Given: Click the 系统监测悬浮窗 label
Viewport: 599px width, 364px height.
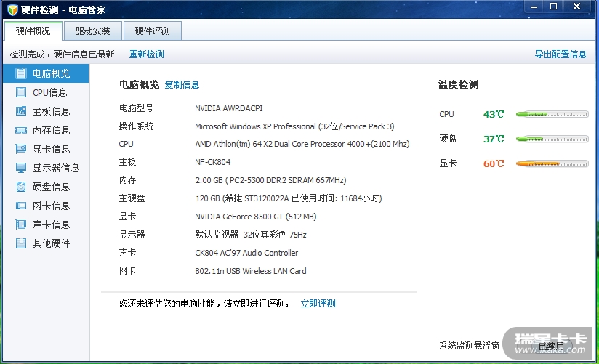Looking at the screenshot, I should [469, 346].
